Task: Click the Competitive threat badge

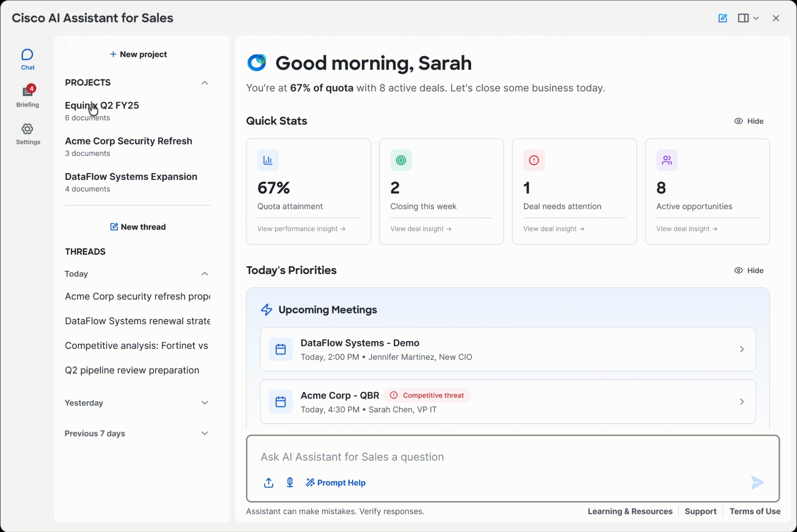Action: tap(427, 395)
